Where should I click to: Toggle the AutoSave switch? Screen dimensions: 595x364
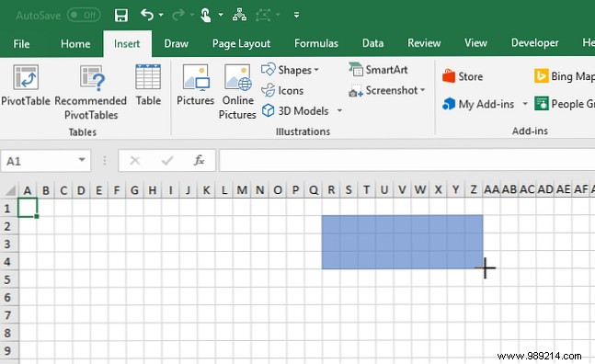pos(84,15)
